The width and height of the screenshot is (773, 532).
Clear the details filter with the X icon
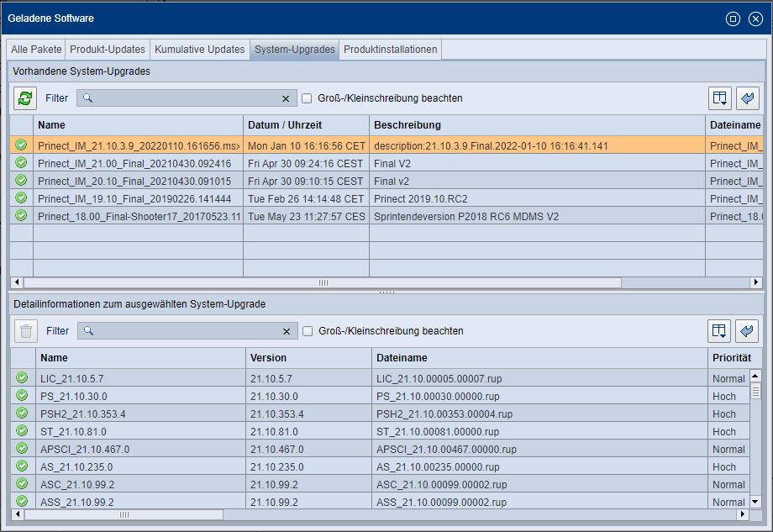pyautogui.click(x=287, y=331)
